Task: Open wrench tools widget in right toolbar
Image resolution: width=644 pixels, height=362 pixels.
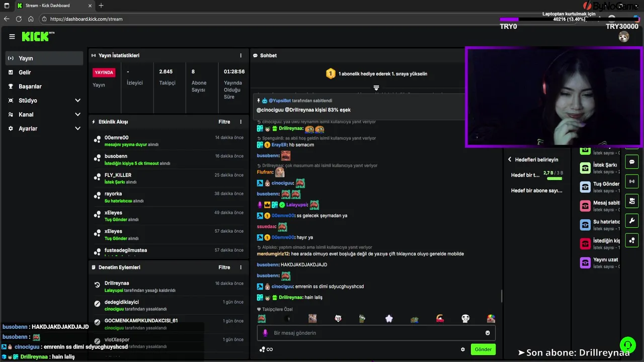Action: pyautogui.click(x=632, y=221)
